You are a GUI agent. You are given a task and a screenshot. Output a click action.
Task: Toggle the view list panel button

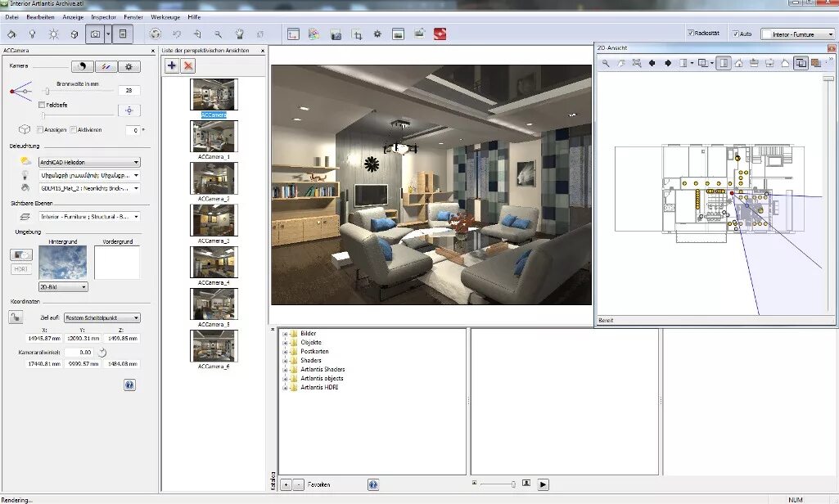pos(123,34)
